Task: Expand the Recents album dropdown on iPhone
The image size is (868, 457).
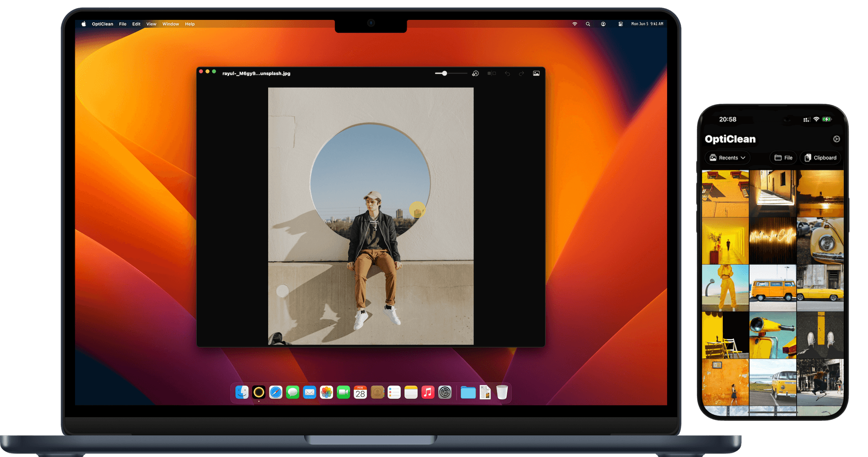Action: point(727,157)
